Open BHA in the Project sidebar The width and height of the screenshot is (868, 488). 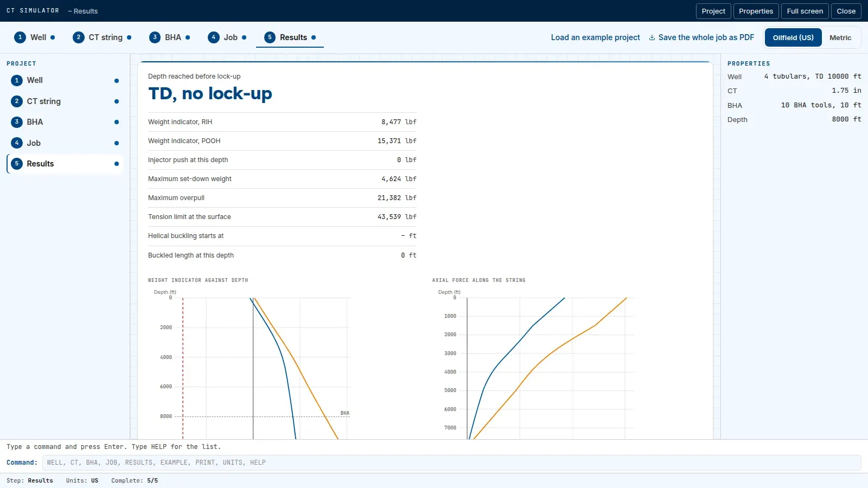point(65,122)
